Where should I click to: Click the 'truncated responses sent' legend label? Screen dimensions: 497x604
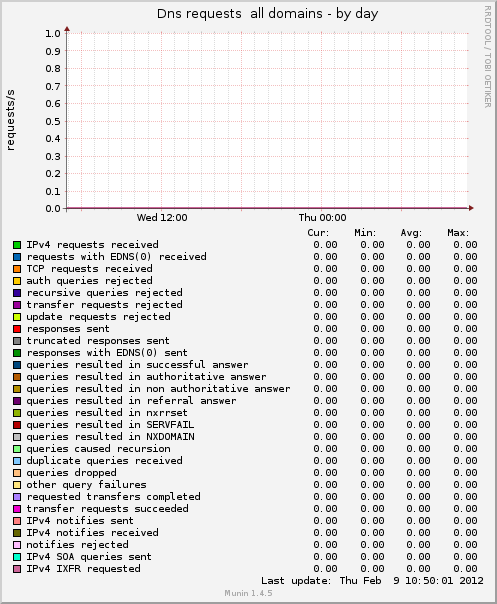pyautogui.click(x=98, y=341)
